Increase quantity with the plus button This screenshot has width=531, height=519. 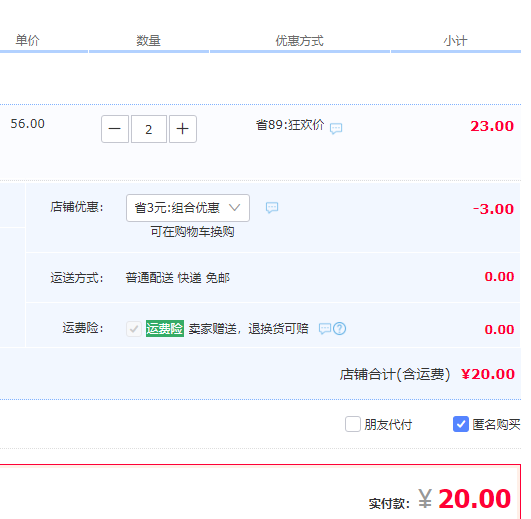point(183,129)
